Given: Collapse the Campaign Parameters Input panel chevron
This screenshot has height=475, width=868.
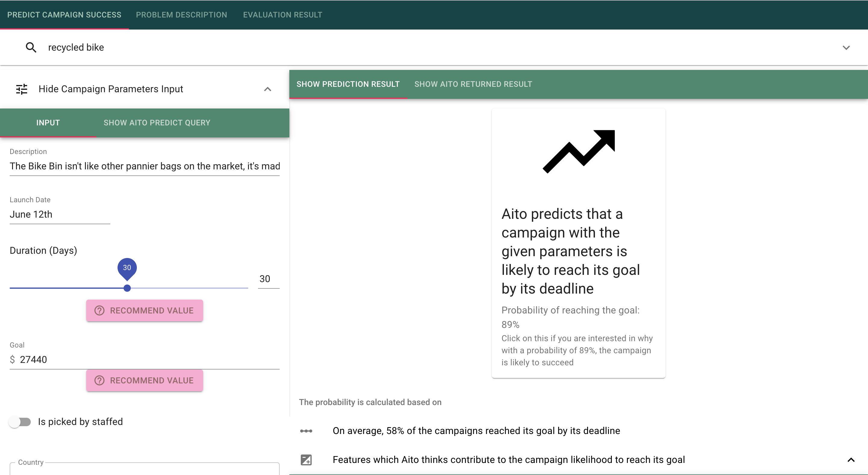Looking at the screenshot, I should (268, 89).
